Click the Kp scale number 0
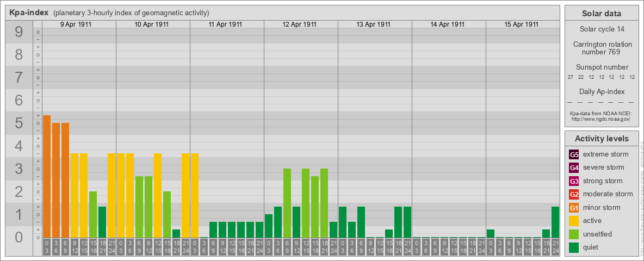Screen dimensions: 644x261 (19, 237)
